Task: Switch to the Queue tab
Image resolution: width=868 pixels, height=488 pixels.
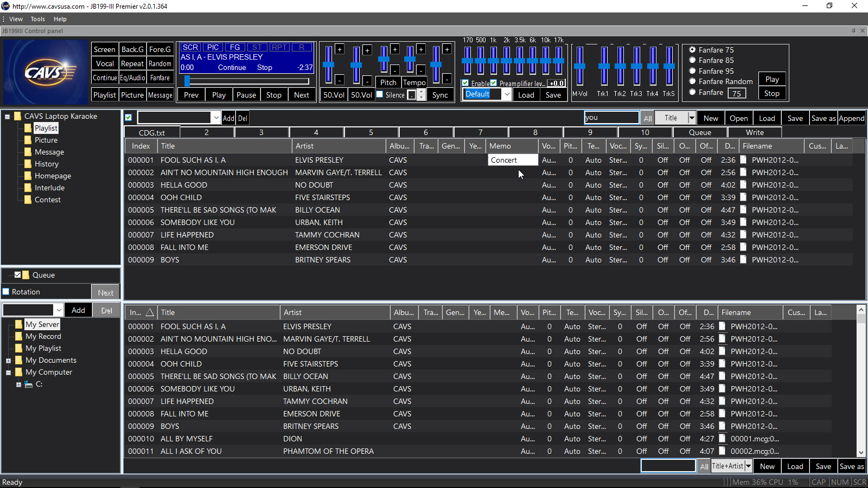Action: pyautogui.click(x=700, y=132)
